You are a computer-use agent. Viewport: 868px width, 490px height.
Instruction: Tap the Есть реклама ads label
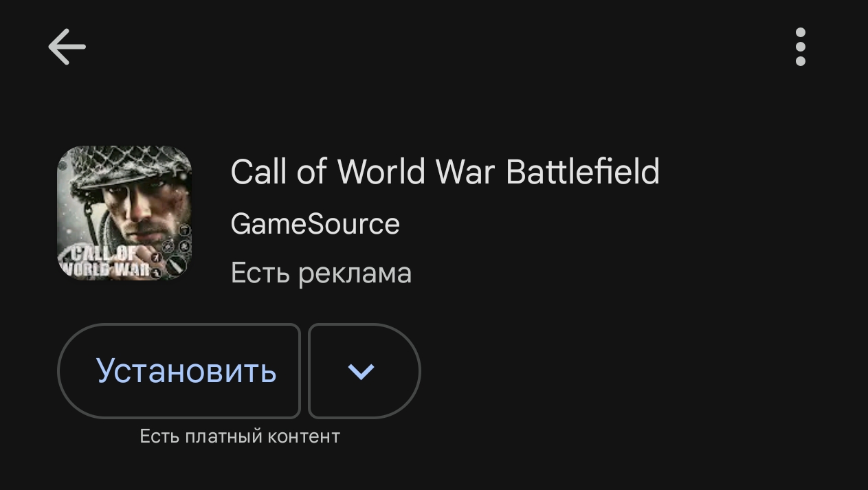tap(321, 273)
